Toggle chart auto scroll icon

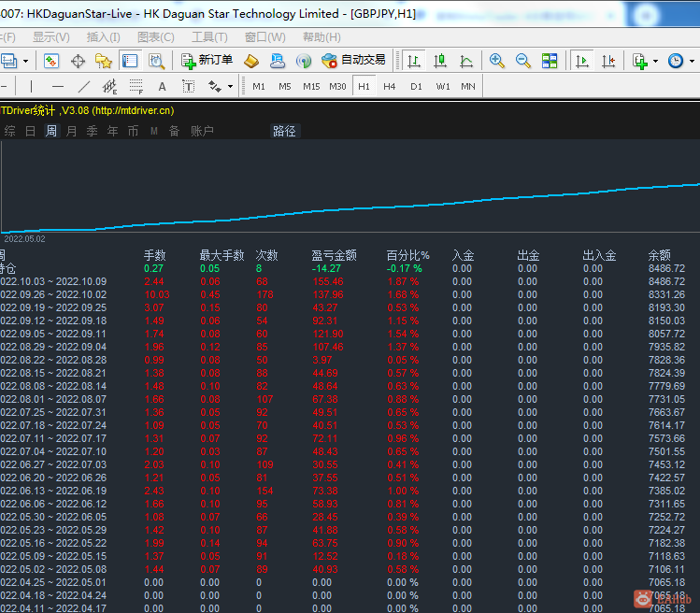point(582,61)
